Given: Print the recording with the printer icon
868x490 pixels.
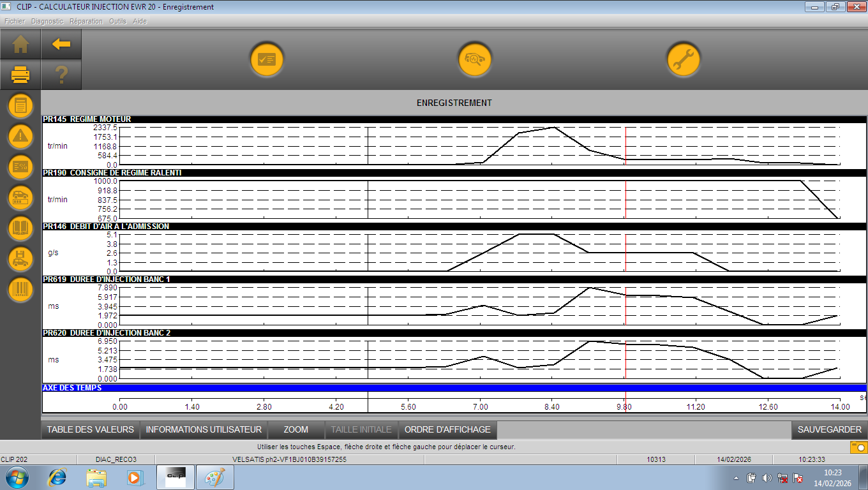Looking at the screenshot, I should (x=20, y=75).
